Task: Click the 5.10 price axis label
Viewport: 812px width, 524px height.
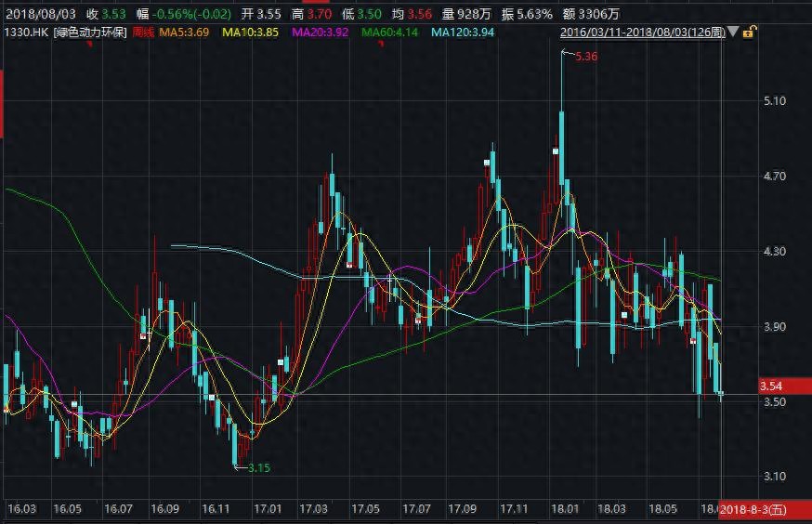Action: tap(774, 101)
